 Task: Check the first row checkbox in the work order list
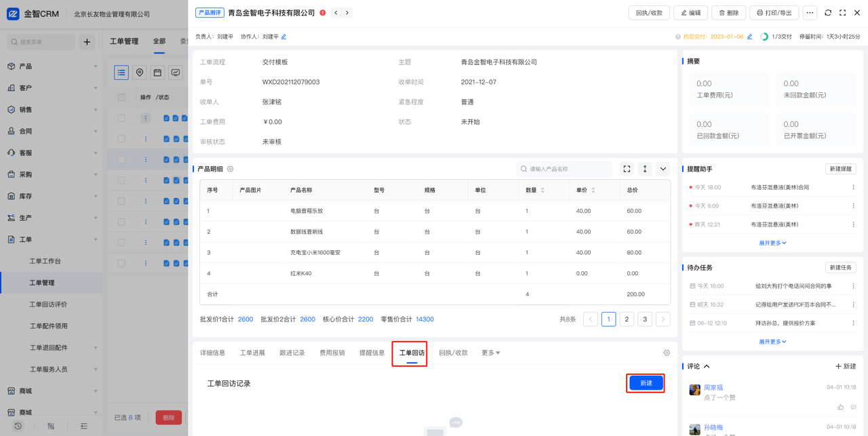pos(121,118)
